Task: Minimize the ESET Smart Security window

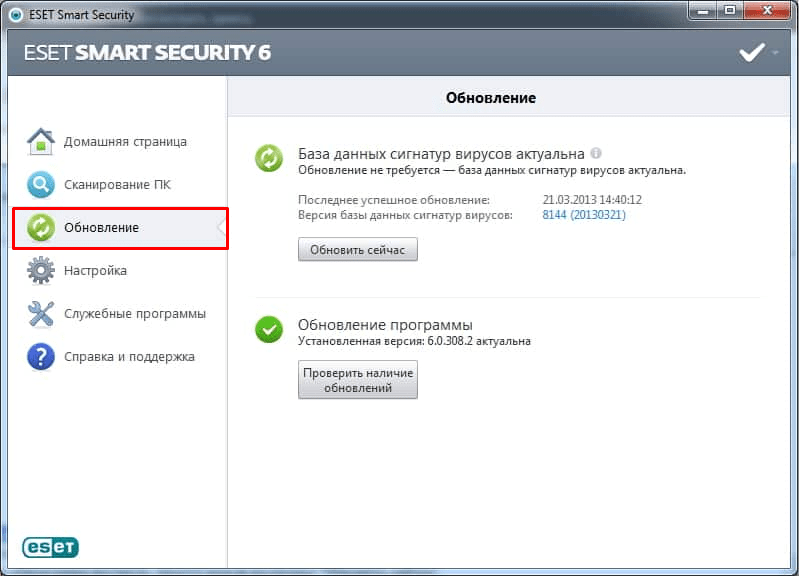Action: click(704, 10)
